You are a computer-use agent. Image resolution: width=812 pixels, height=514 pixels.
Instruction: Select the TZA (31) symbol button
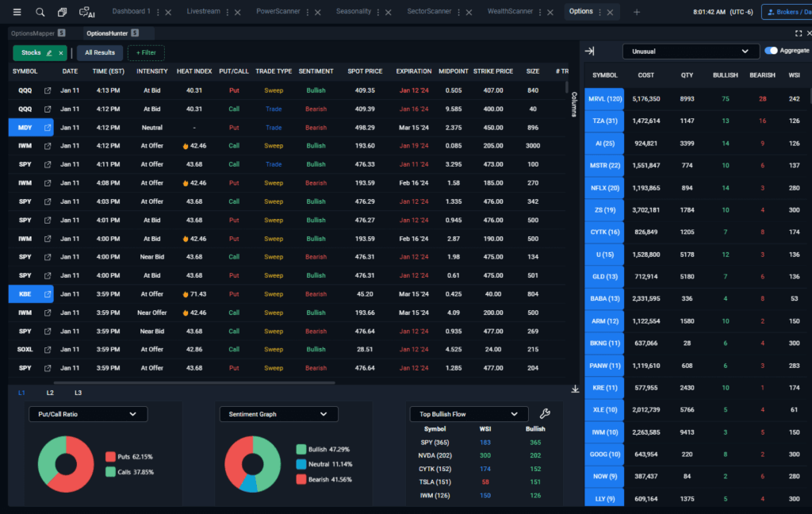click(x=604, y=121)
